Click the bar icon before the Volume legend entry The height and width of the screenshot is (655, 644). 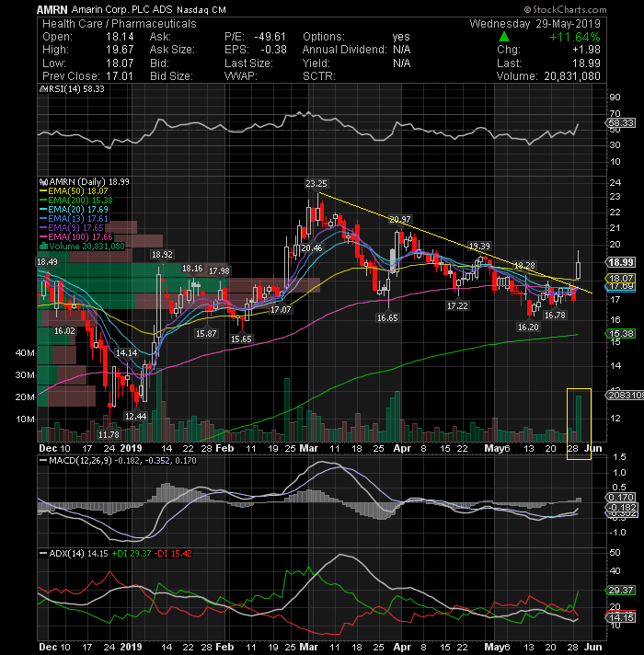tap(43, 246)
